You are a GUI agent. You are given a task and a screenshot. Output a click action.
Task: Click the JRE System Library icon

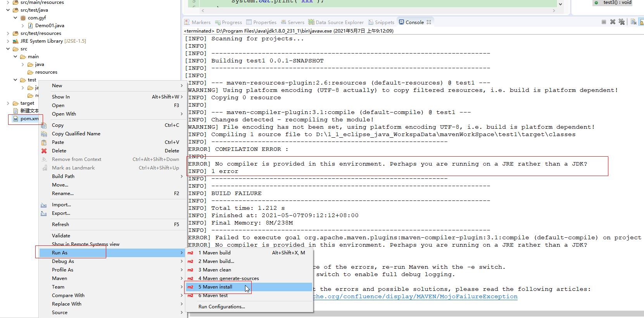click(16, 41)
